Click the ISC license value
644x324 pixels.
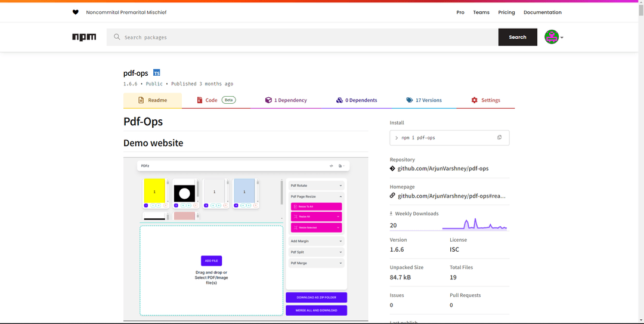[454, 249]
